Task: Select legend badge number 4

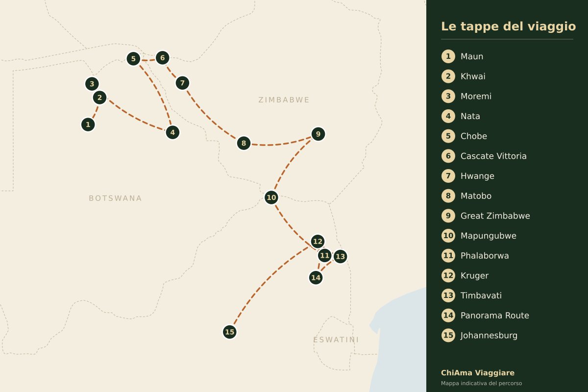Action: (x=448, y=116)
